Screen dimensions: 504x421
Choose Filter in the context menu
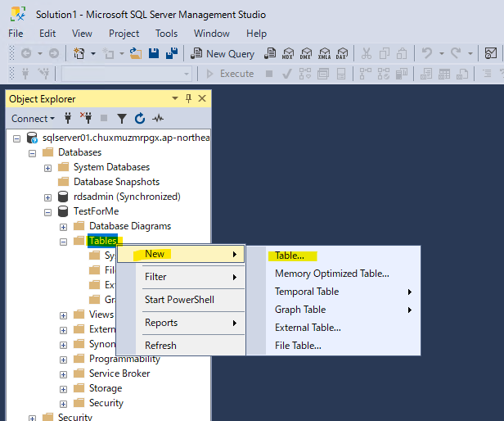(x=181, y=277)
